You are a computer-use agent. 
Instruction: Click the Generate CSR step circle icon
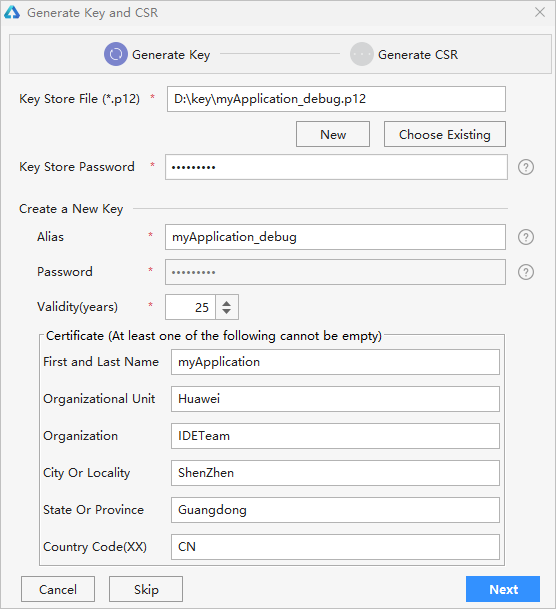point(361,54)
